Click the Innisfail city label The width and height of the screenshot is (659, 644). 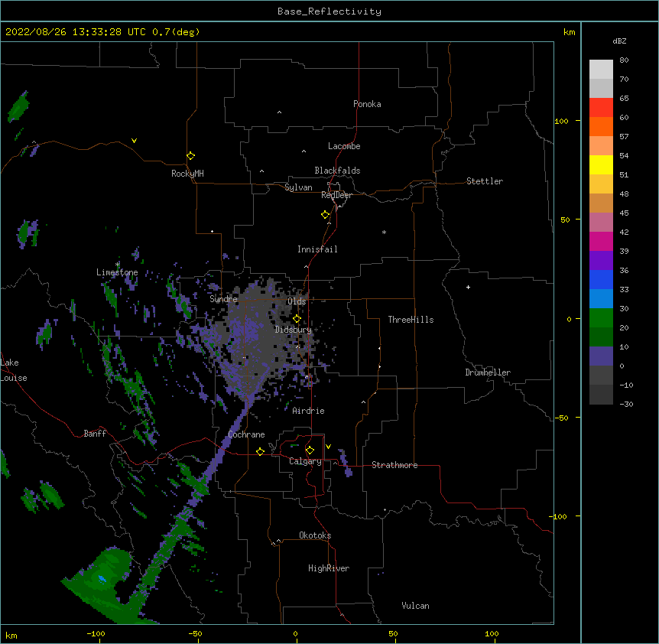point(317,249)
